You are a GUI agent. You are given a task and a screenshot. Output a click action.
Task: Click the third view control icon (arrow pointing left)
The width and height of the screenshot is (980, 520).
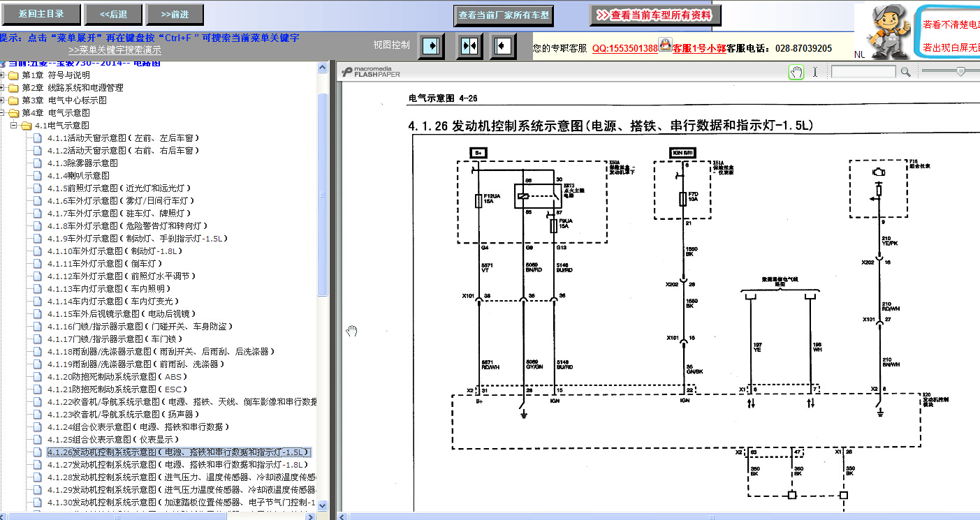(502, 46)
